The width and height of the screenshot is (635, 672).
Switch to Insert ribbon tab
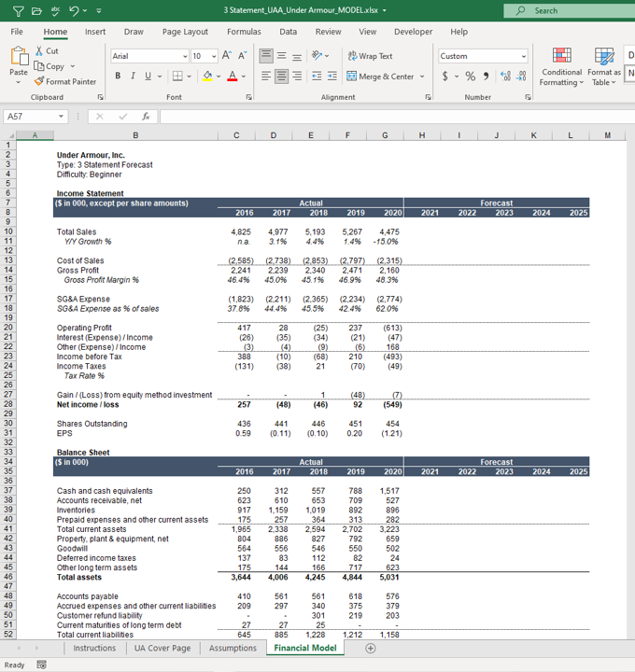(x=95, y=32)
